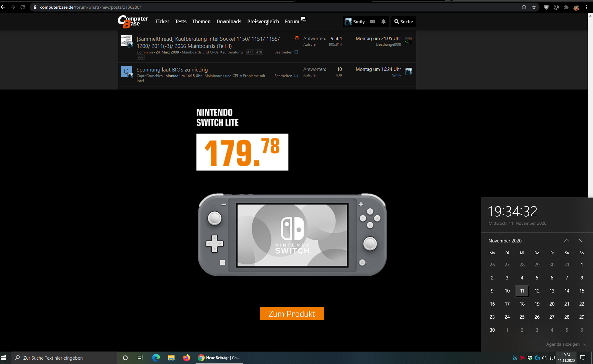The width and height of the screenshot is (593, 364).
Task: Click the circular arrow extension icon
Action: point(556,7)
